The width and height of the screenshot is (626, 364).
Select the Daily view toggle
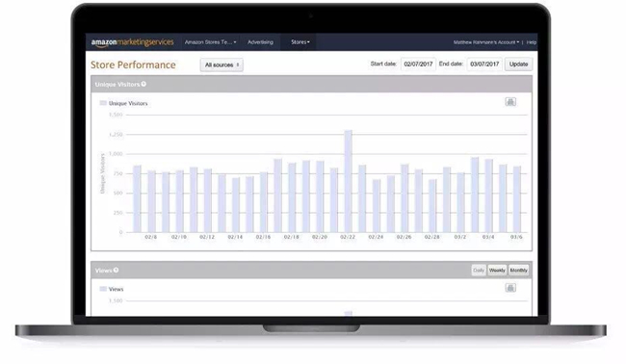tap(479, 271)
